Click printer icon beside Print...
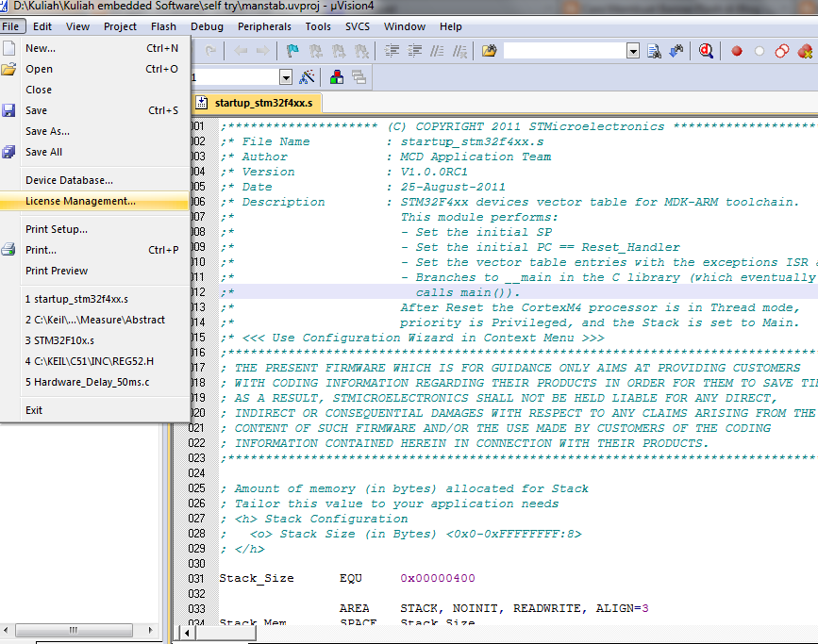 click(x=8, y=249)
